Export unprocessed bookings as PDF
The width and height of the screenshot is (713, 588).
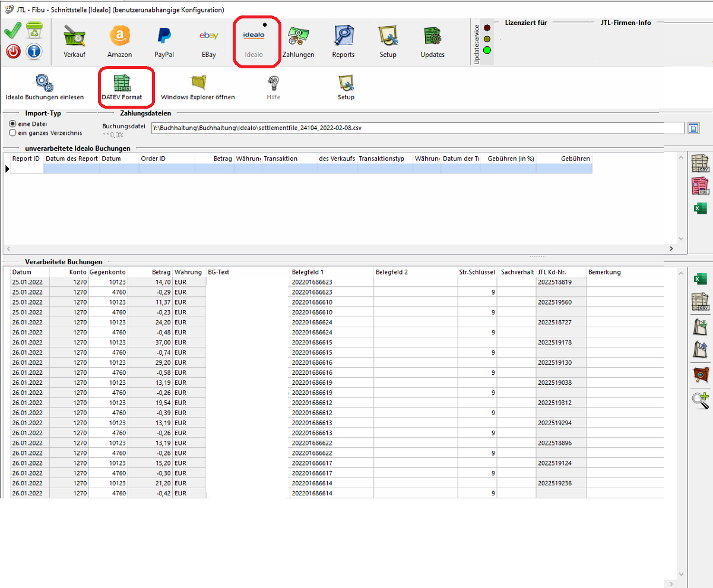pyautogui.click(x=701, y=186)
